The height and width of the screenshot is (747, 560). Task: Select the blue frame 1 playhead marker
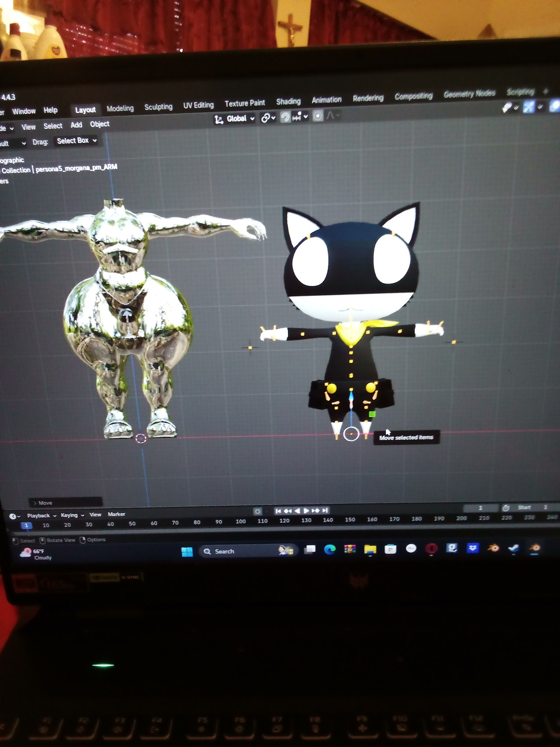(x=26, y=525)
